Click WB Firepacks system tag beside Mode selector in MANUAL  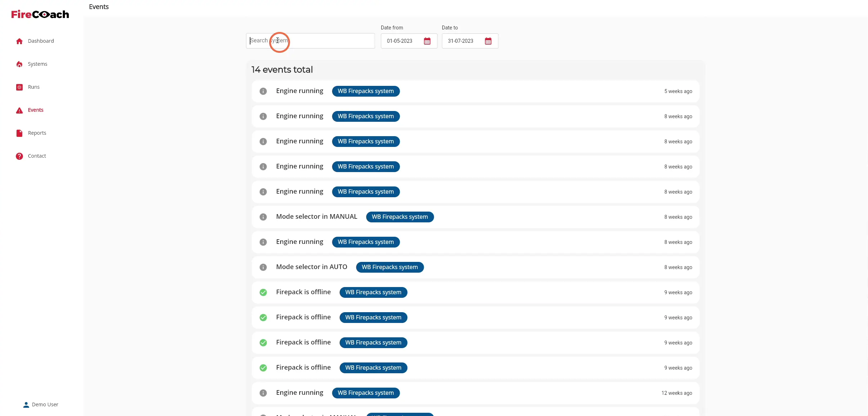[400, 217]
